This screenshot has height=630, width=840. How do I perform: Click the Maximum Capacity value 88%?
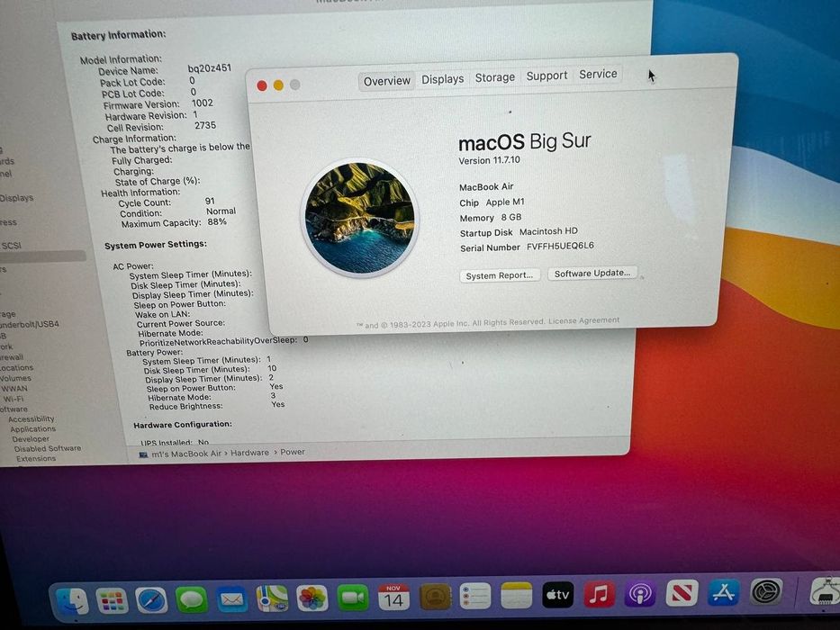(217, 221)
